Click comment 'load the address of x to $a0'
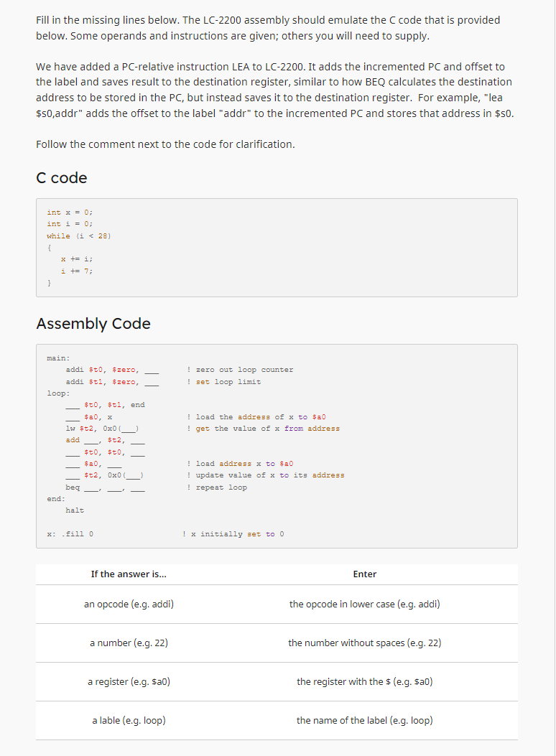 click(256, 417)
